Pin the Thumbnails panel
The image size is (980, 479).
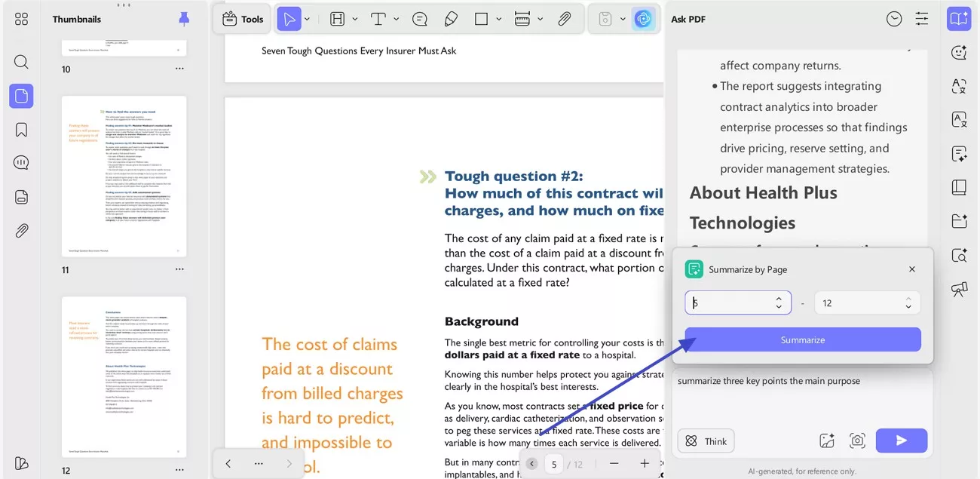pos(183,18)
